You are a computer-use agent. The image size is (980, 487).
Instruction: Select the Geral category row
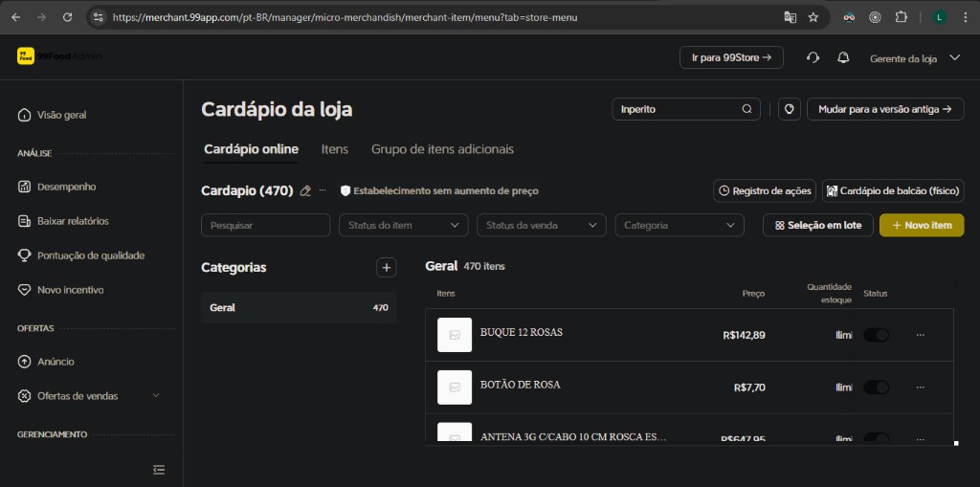click(299, 307)
